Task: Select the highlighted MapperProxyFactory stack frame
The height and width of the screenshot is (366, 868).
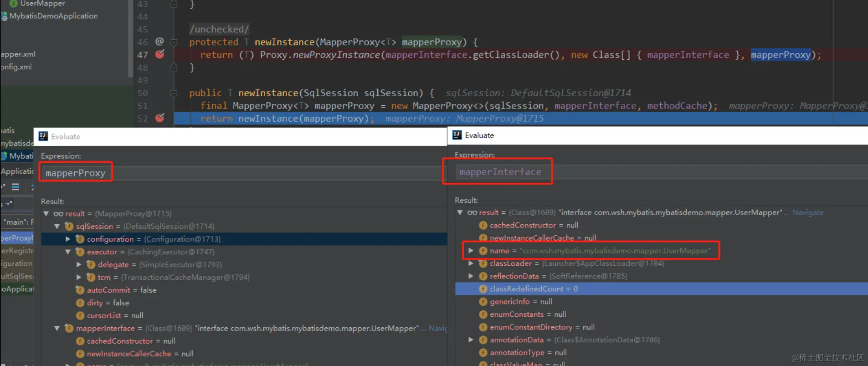Action: [17, 238]
